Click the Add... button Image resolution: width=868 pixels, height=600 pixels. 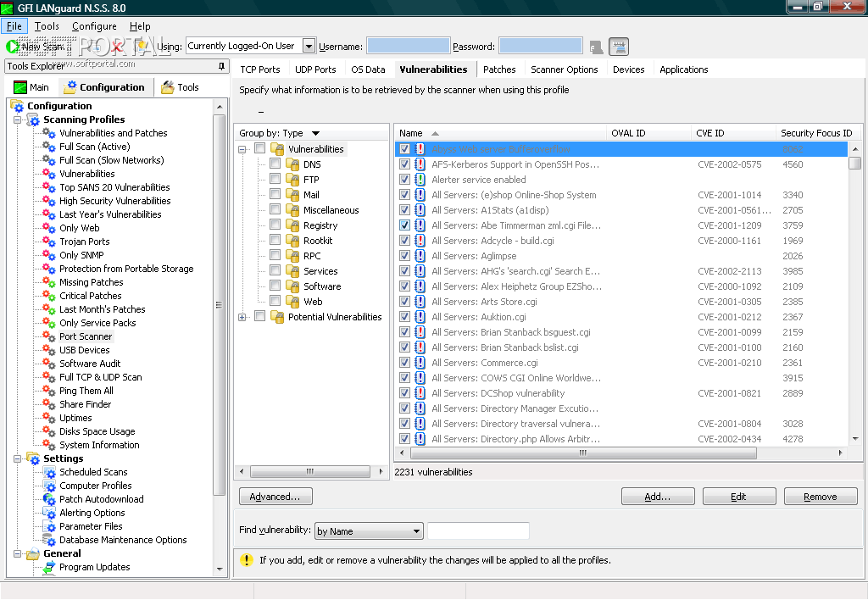coord(658,497)
